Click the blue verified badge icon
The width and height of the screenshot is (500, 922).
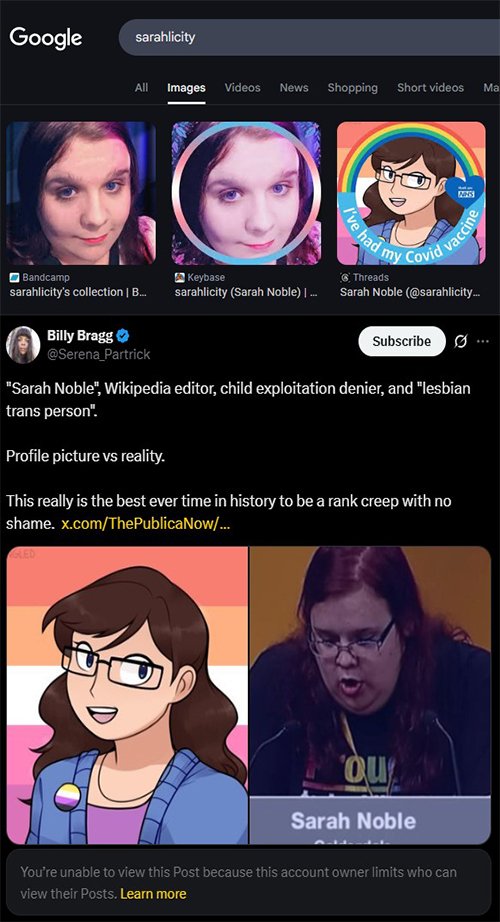pos(122,336)
